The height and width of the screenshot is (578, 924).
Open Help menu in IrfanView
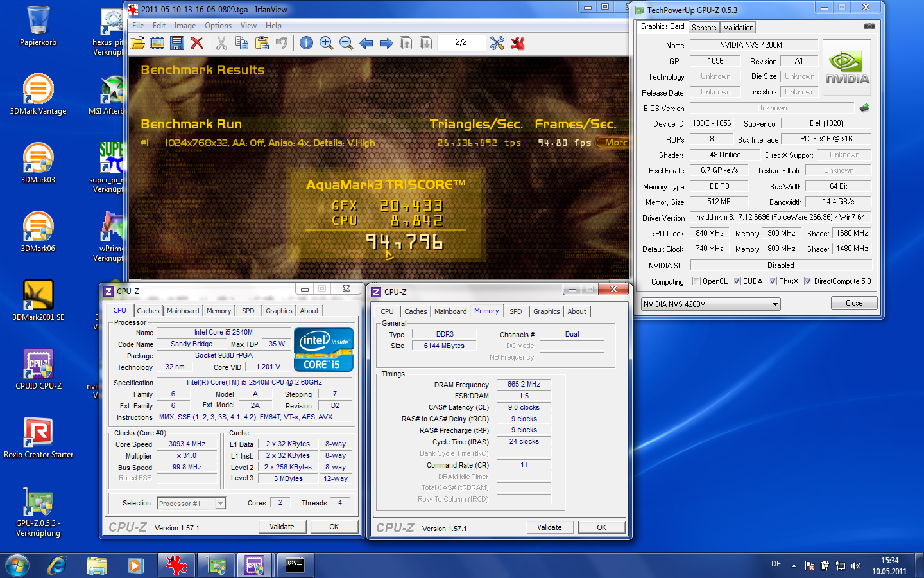pyautogui.click(x=273, y=26)
